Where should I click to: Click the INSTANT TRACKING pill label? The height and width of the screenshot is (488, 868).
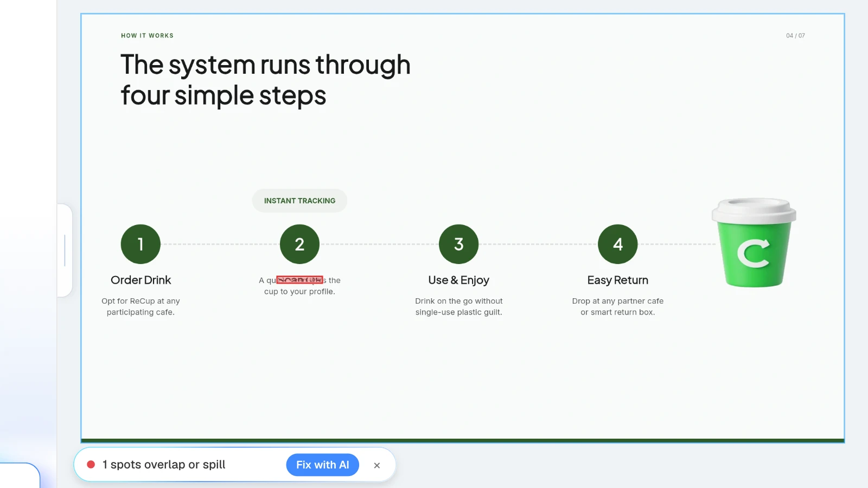tap(299, 201)
